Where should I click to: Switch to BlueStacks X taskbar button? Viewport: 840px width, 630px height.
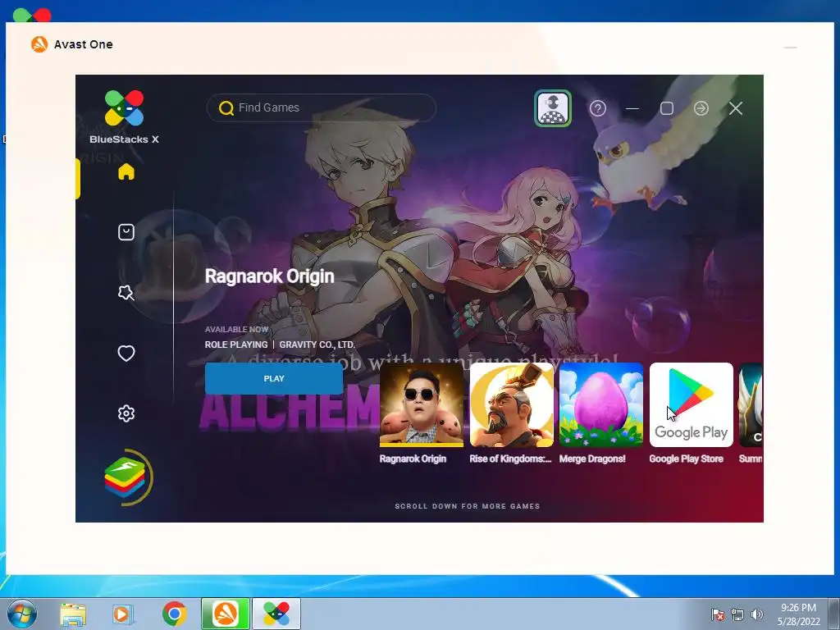tap(276, 614)
